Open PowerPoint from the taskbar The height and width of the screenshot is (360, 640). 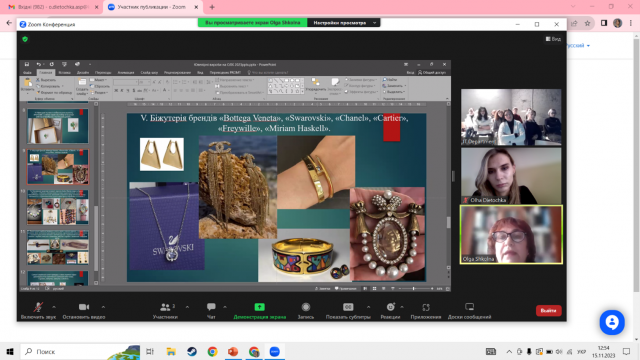(x=233, y=351)
